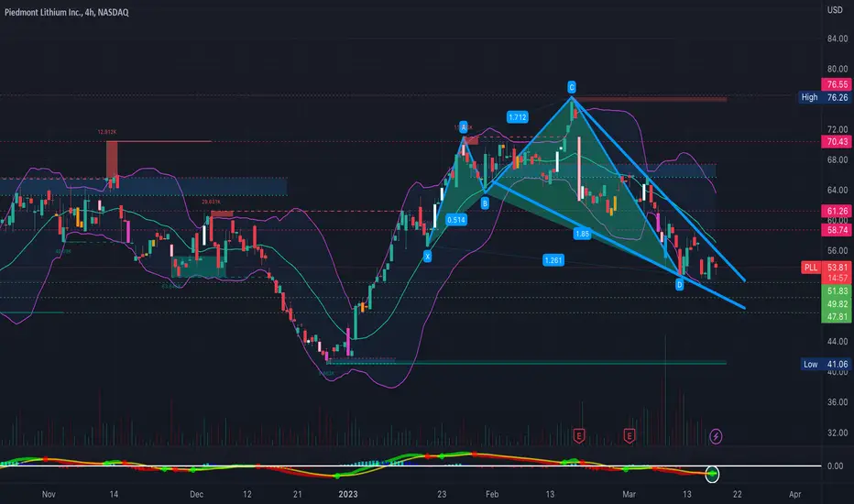Screen dimensions: 854x504
Task: Click the green circled MACD signal dot
Action: pos(712,474)
